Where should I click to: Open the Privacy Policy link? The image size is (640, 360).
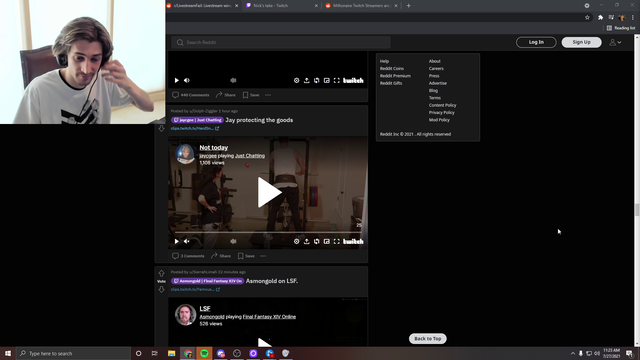pos(441,113)
